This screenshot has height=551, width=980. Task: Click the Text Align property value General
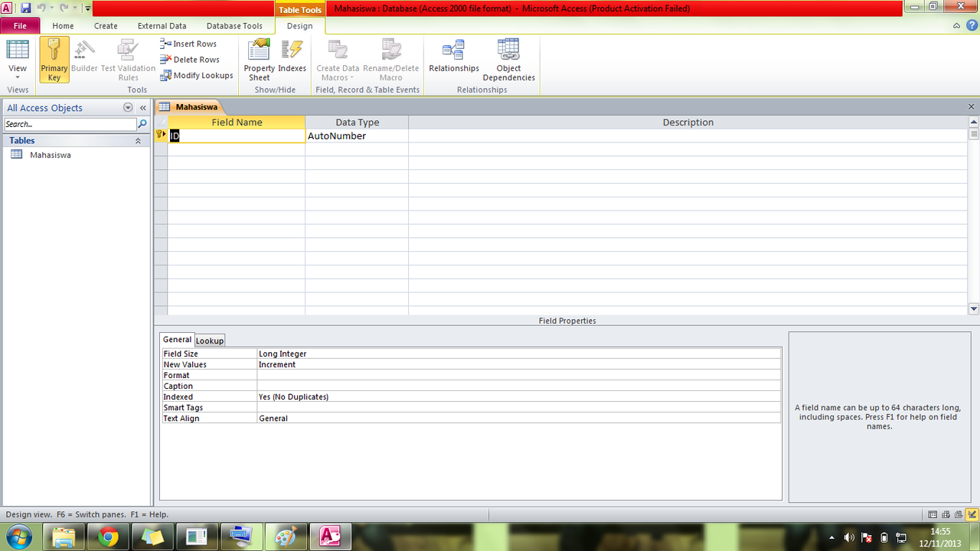pos(519,418)
